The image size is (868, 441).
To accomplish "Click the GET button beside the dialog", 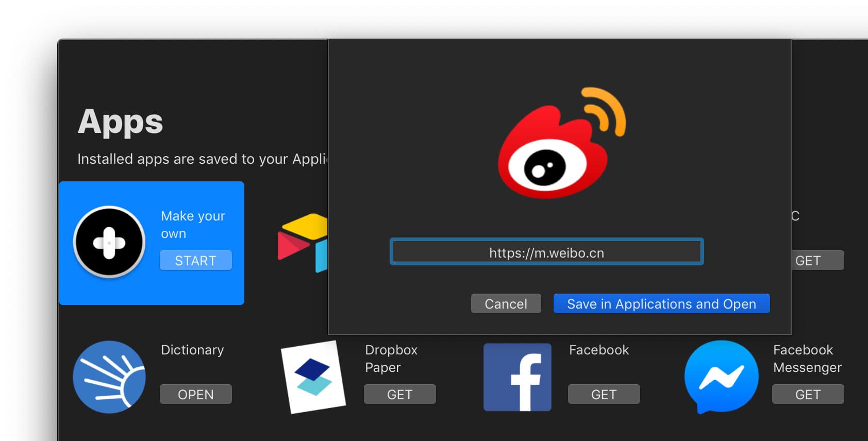I will tap(818, 260).
